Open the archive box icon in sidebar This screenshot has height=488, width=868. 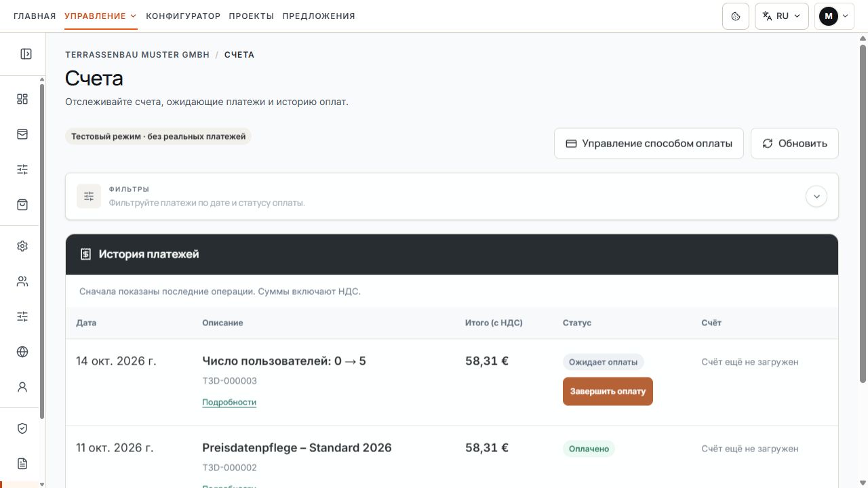pyautogui.click(x=22, y=134)
